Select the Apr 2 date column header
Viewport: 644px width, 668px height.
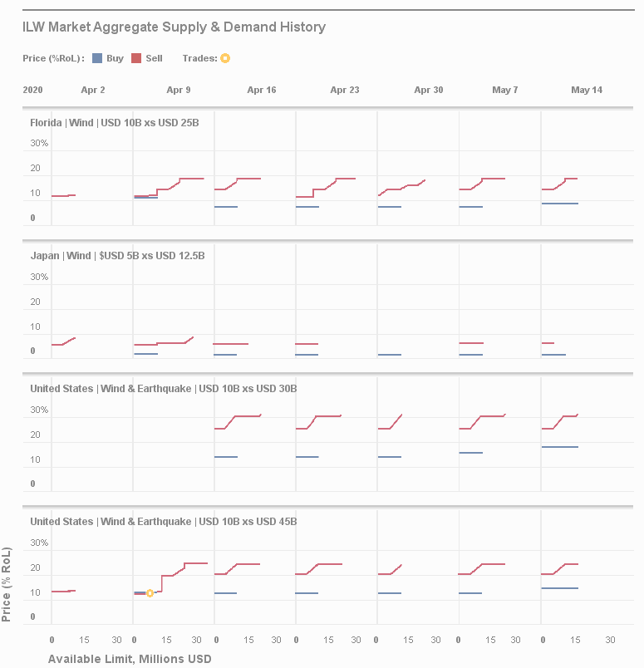click(93, 90)
